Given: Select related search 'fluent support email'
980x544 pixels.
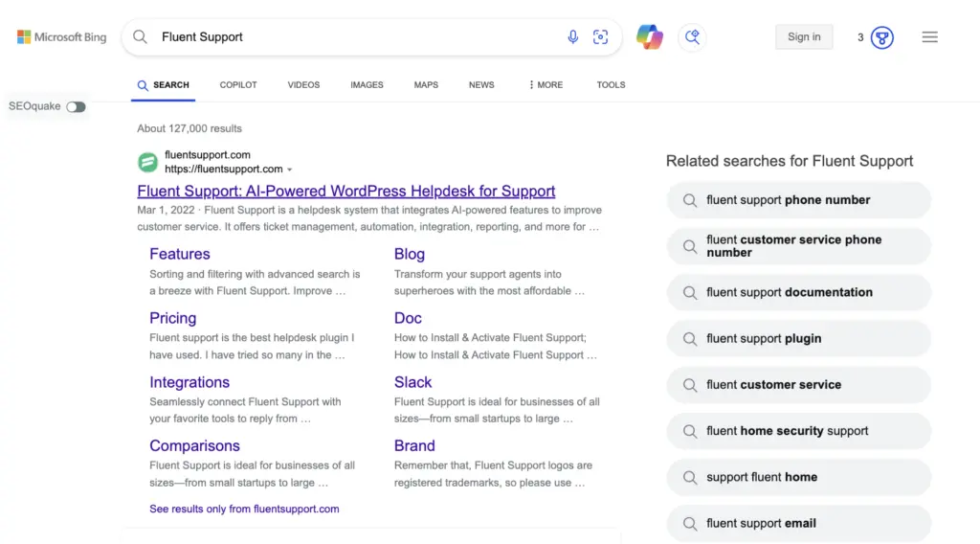Looking at the screenshot, I should tap(799, 524).
